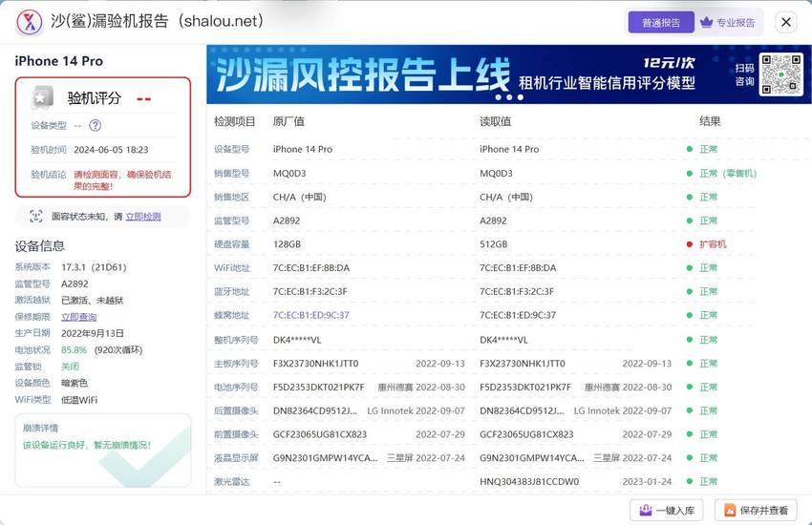Click the 保存并查看 button

756,510
